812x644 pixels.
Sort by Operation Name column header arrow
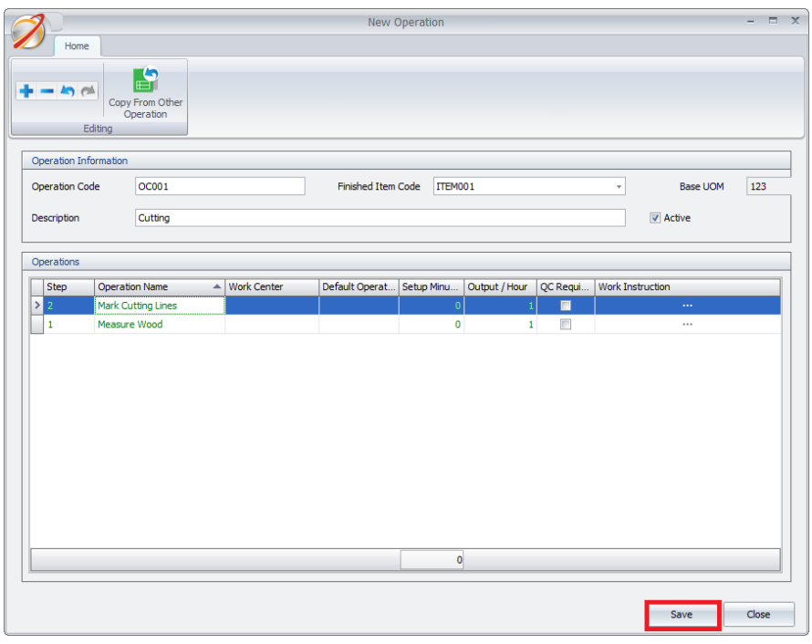point(217,286)
